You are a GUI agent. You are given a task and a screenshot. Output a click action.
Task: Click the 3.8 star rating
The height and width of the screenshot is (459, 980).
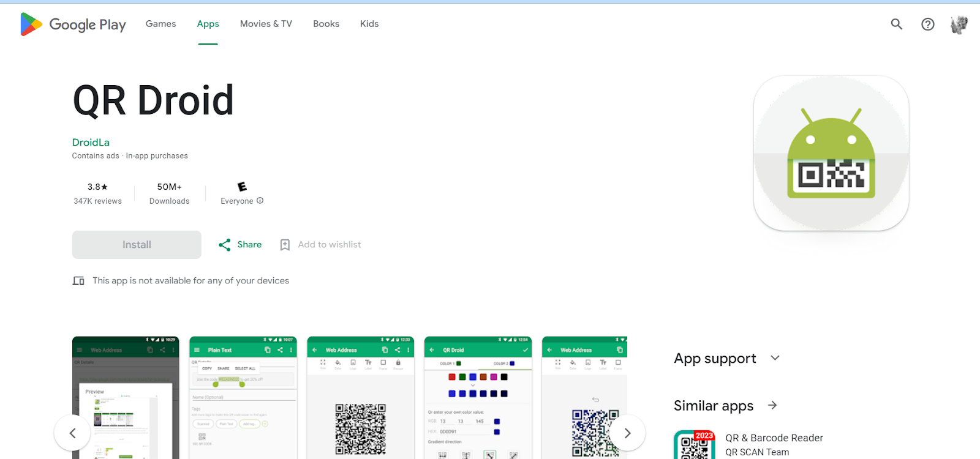pyautogui.click(x=97, y=187)
